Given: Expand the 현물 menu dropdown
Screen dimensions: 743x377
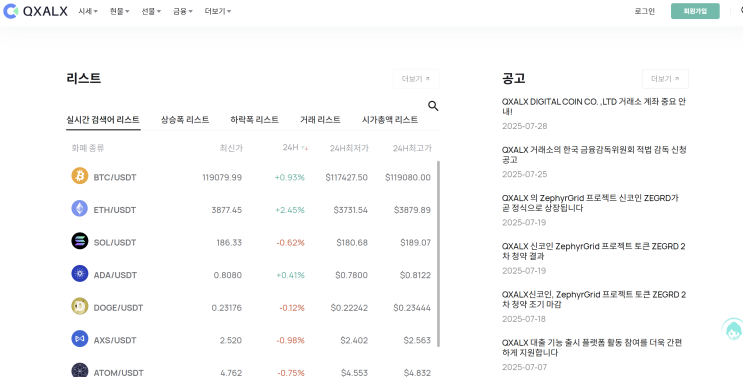Looking at the screenshot, I should pos(119,11).
